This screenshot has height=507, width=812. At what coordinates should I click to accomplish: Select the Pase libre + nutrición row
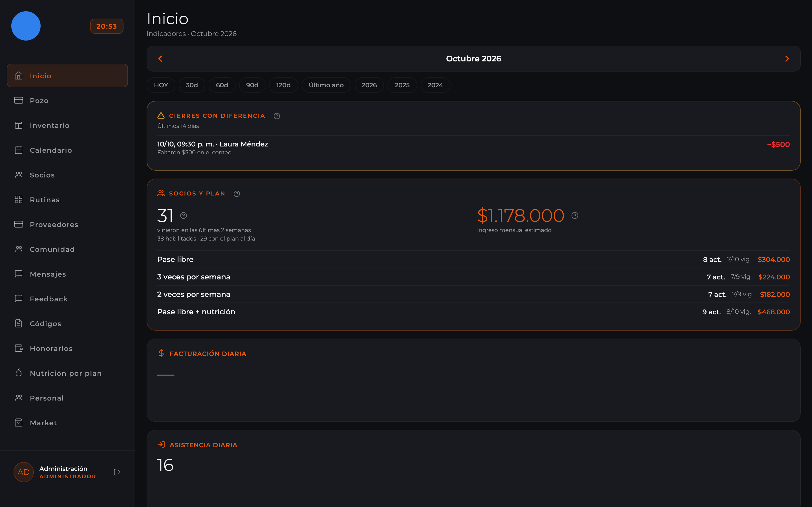[x=473, y=312]
